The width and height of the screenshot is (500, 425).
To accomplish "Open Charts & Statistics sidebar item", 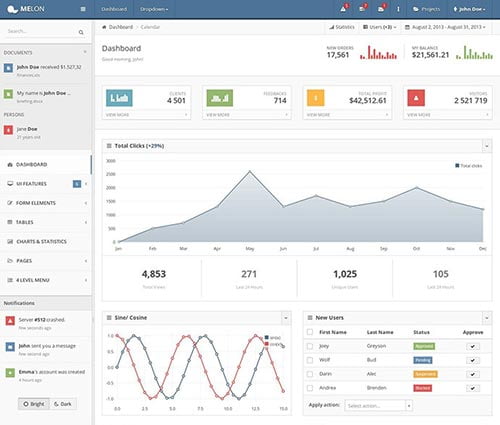I will 45,242.
